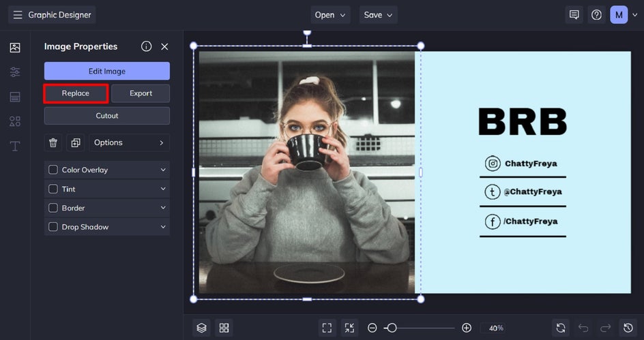Open the Image Manager sidebar icon
Image resolution: width=644 pixels, height=340 pixels.
click(15, 48)
